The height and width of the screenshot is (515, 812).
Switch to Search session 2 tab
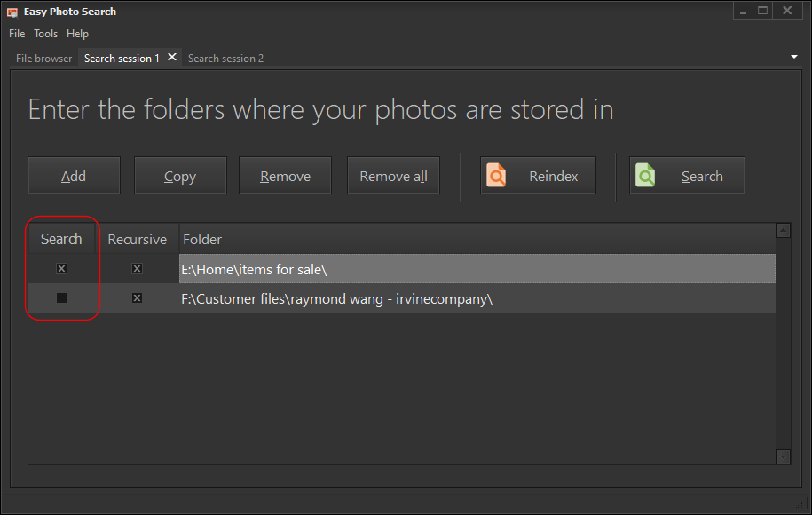pos(225,59)
